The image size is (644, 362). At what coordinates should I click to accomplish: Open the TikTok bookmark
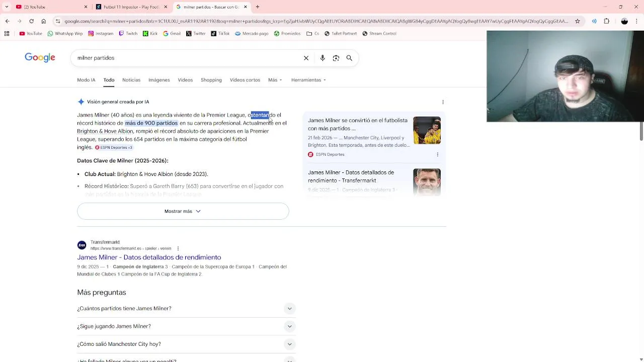point(220,34)
